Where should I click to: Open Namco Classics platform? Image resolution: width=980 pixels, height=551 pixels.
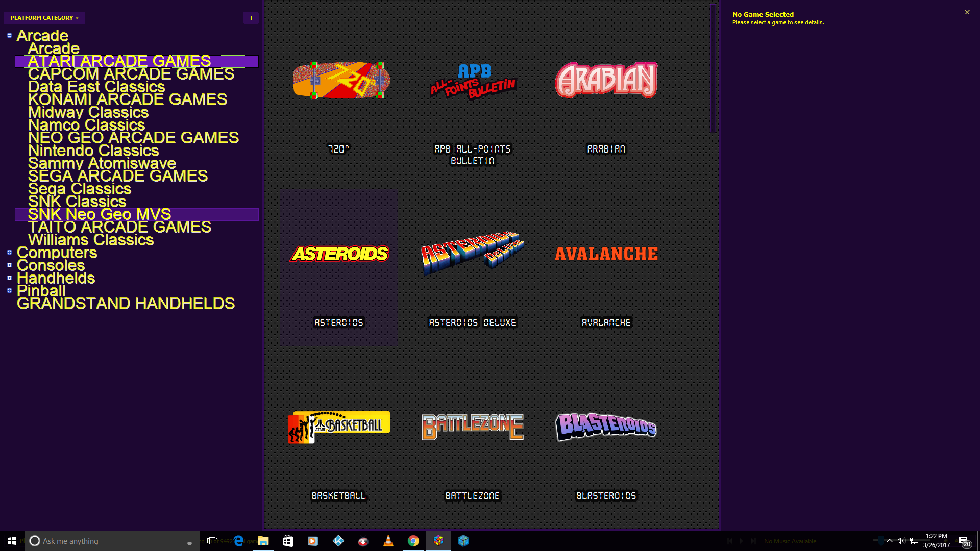(87, 125)
